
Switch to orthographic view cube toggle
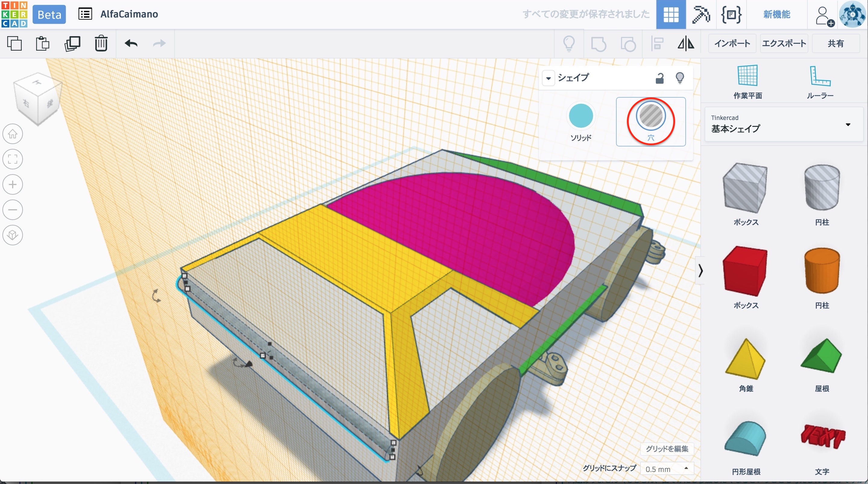[x=13, y=235]
